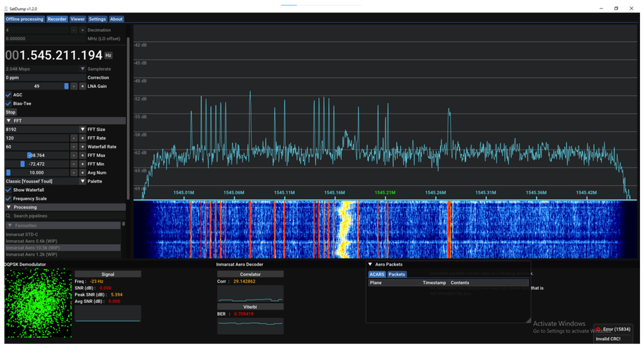Click the plus button next to Decimation

[82, 30]
